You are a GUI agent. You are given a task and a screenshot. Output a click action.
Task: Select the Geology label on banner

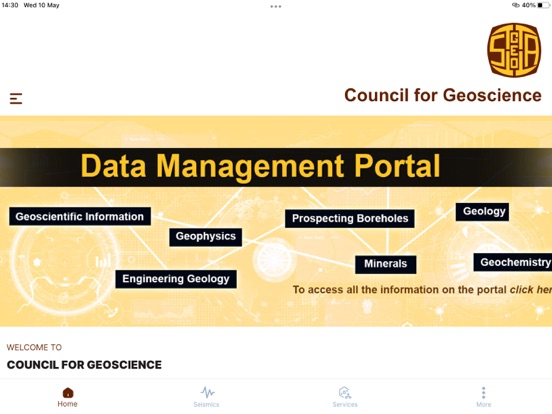coord(482,212)
